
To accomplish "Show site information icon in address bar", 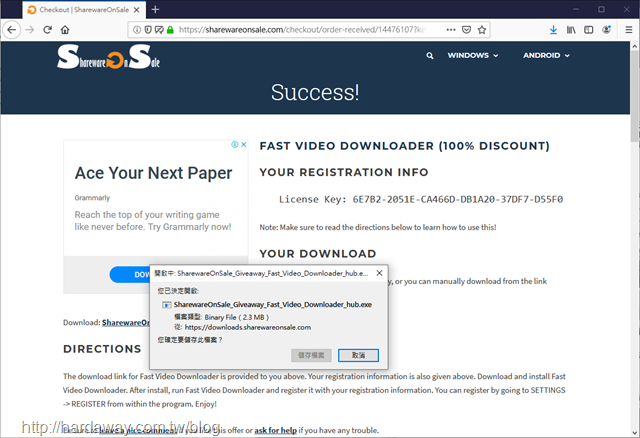I will pos(137,30).
